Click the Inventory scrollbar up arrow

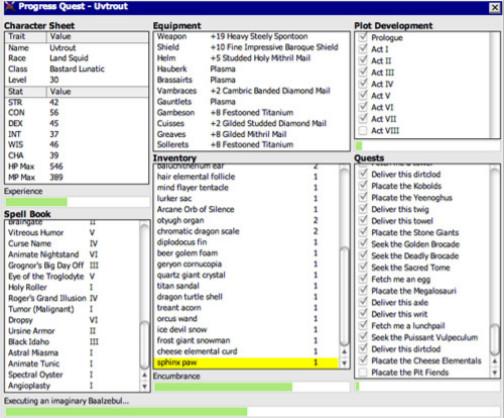(344, 352)
